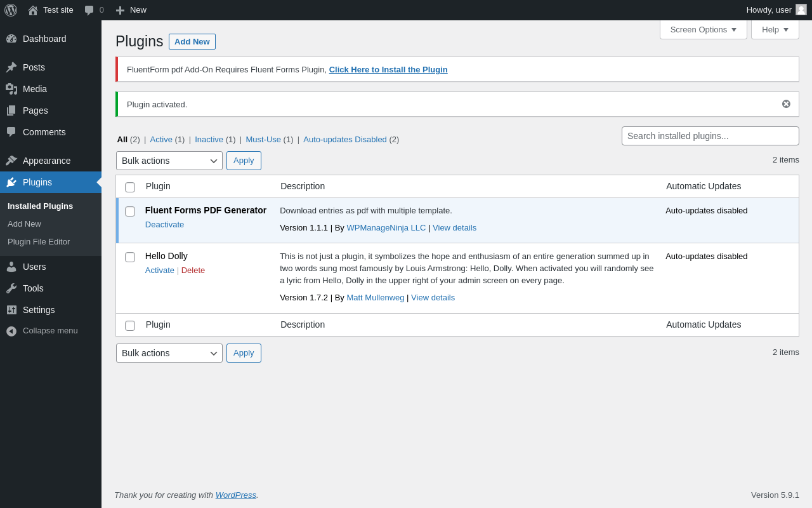The image size is (812, 508).
Task: Focus the Search installed plugins field
Action: click(710, 136)
